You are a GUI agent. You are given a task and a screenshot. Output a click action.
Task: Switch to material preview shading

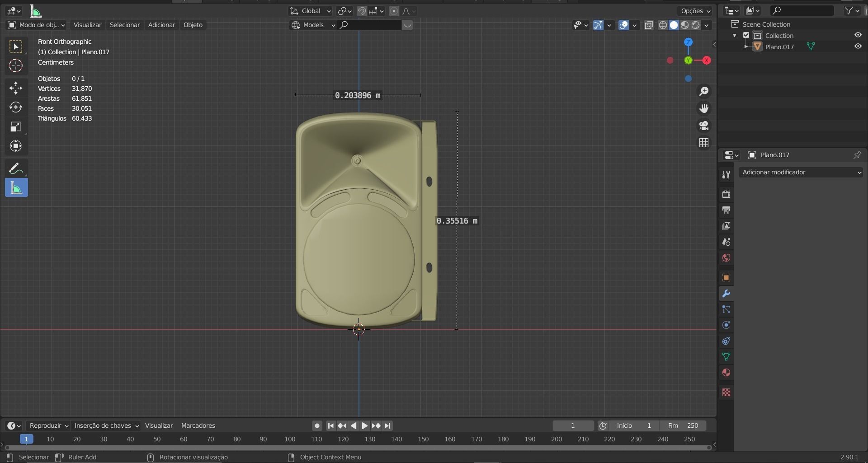point(684,25)
